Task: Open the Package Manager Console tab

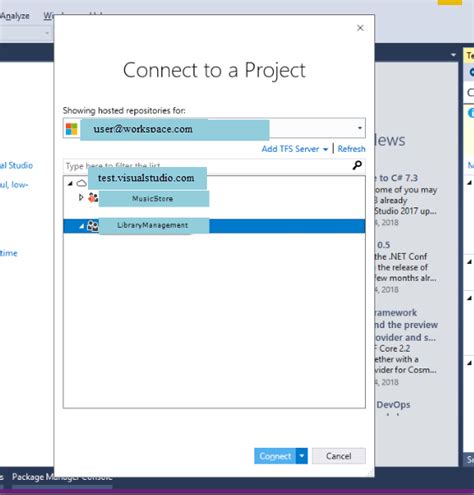Action: [62, 477]
